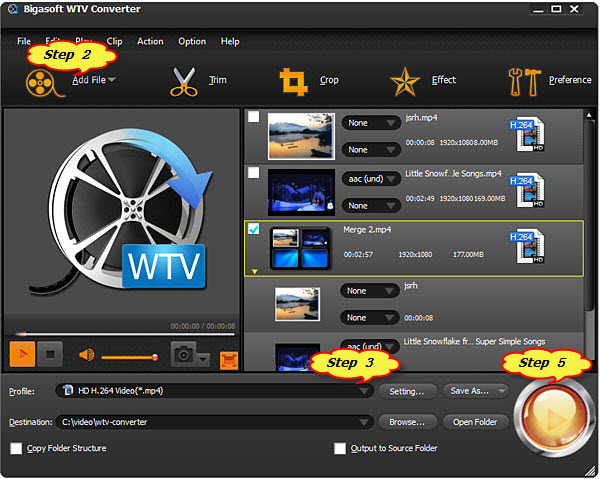Click the Preference label

(570, 80)
